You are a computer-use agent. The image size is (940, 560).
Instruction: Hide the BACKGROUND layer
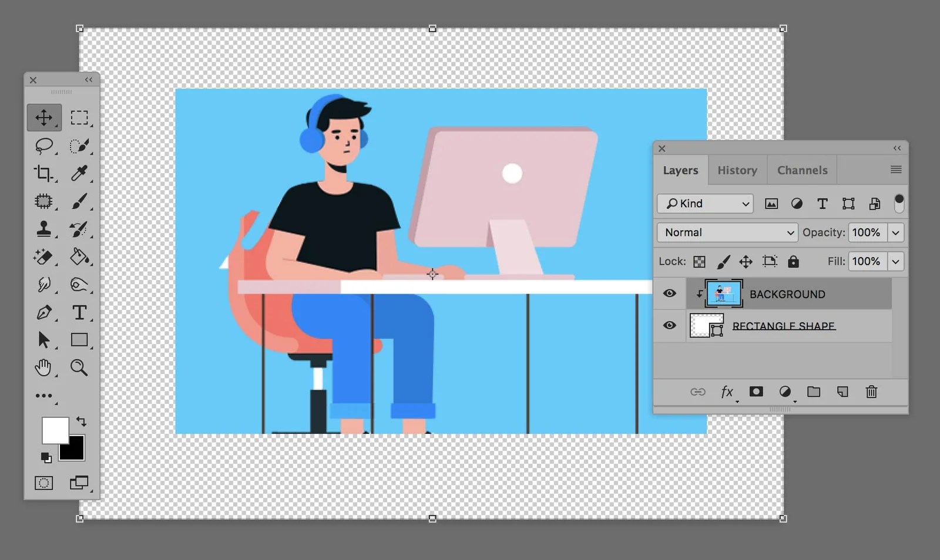669,294
